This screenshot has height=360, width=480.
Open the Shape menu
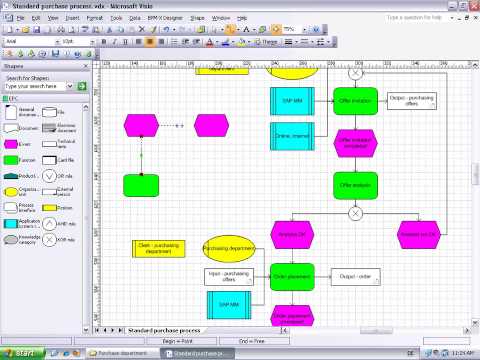coord(197,18)
